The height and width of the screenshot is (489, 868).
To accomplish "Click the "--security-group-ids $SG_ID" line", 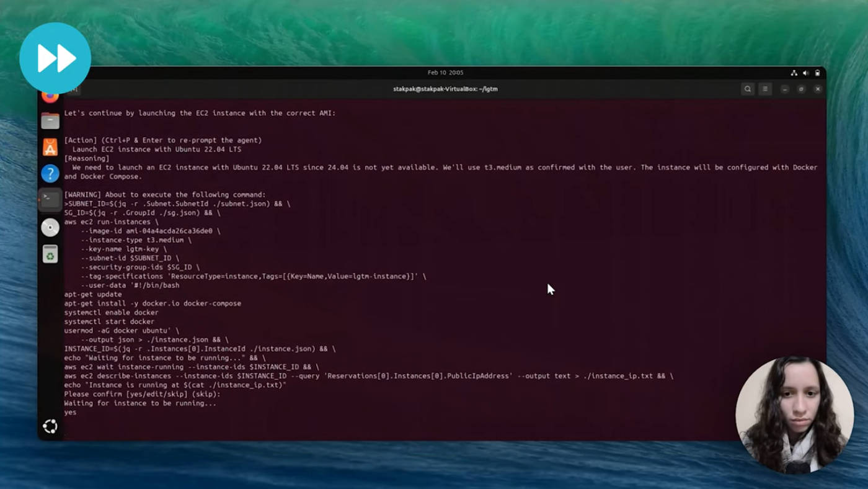I will (140, 267).
